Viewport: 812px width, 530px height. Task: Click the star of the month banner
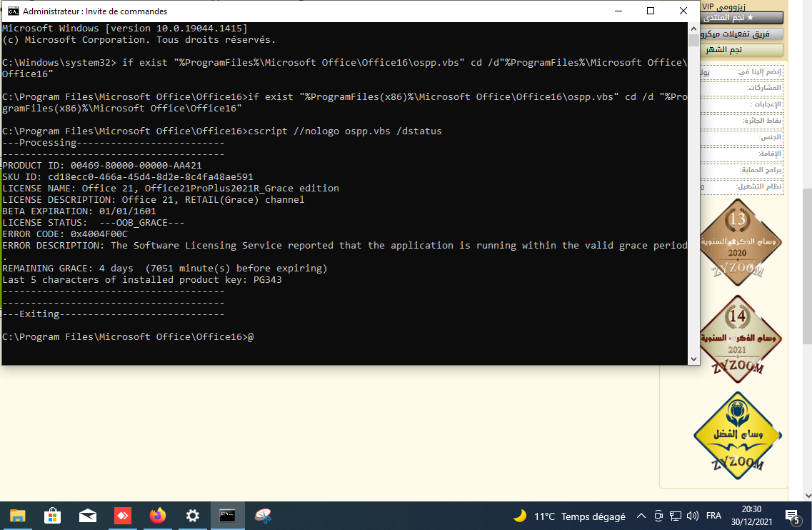click(x=742, y=50)
